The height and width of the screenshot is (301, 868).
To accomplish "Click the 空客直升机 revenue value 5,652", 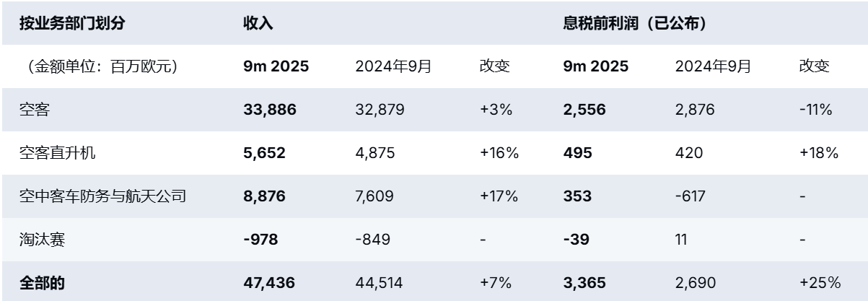I will pos(265,153).
